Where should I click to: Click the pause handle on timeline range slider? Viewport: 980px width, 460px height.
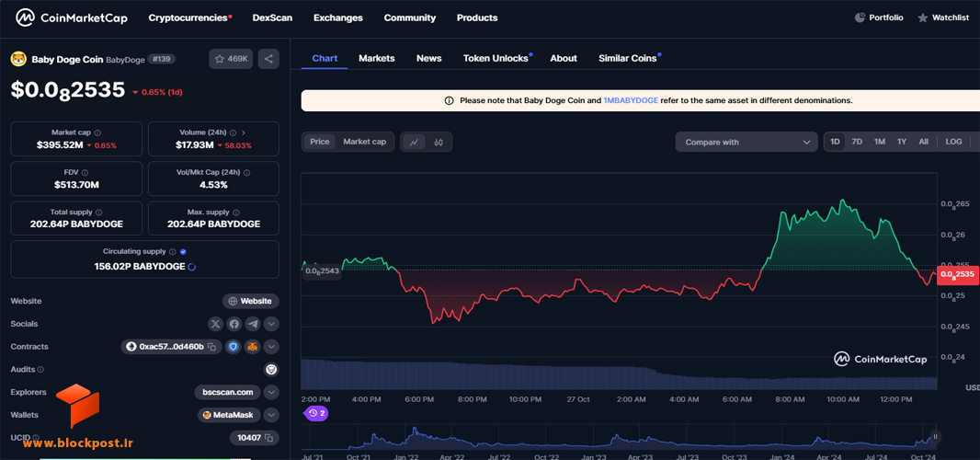click(936, 437)
